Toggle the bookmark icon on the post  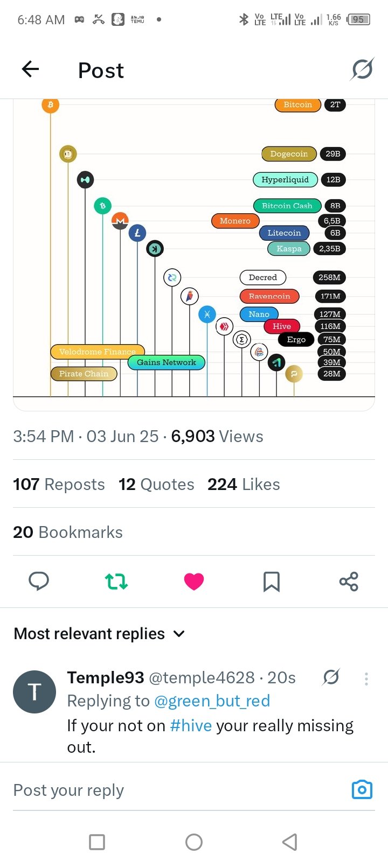[x=272, y=582]
